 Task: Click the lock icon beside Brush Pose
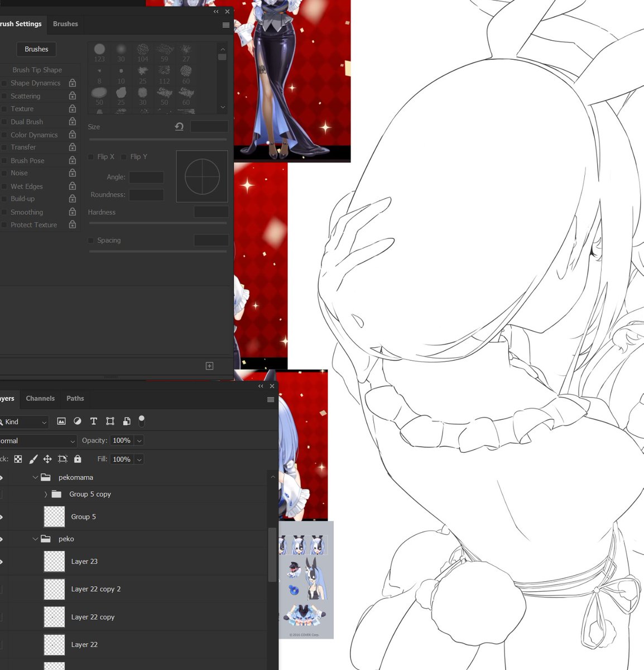[72, 160]
